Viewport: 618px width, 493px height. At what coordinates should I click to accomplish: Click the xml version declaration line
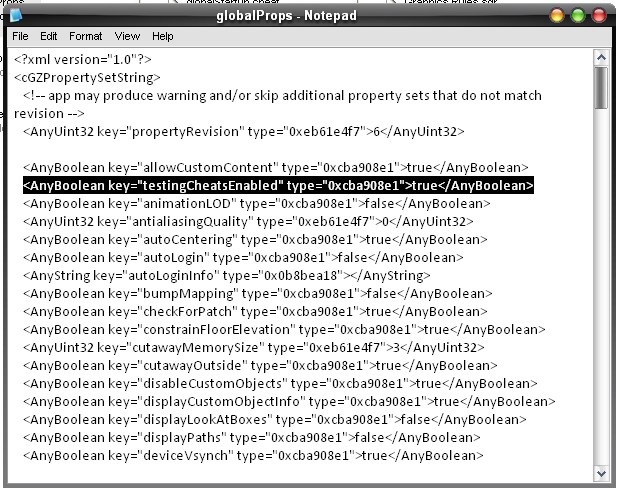click(x=83, y=60)
